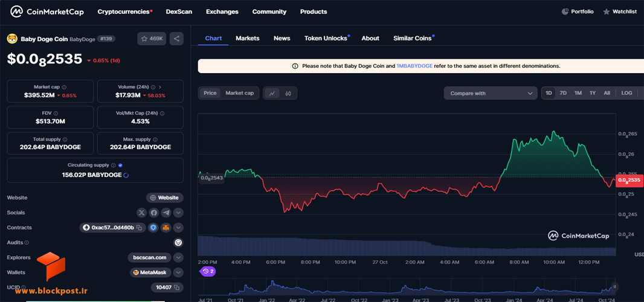Click the MetaMask fox icon in Contracts row
Screen dimensions: 644x302
click(x=166, y=228)
